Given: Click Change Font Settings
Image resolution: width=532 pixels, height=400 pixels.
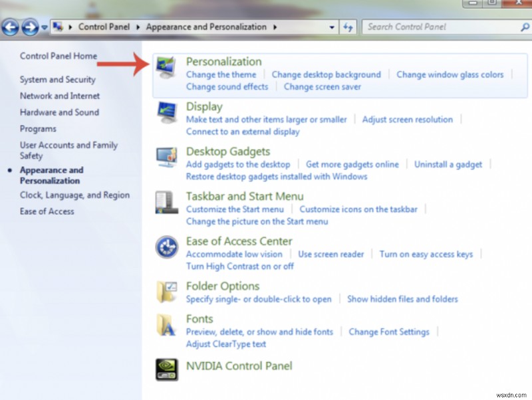Looking at the screenshot, I should point(389,332).
